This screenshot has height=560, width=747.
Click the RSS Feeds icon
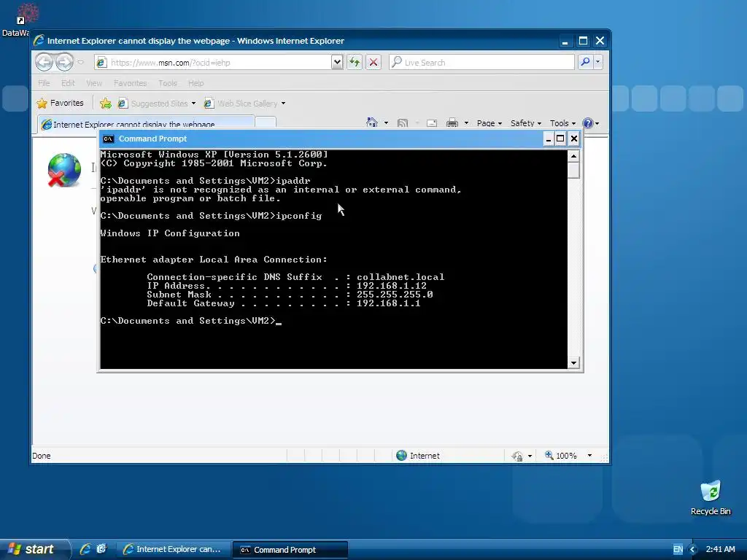[403, 123]
